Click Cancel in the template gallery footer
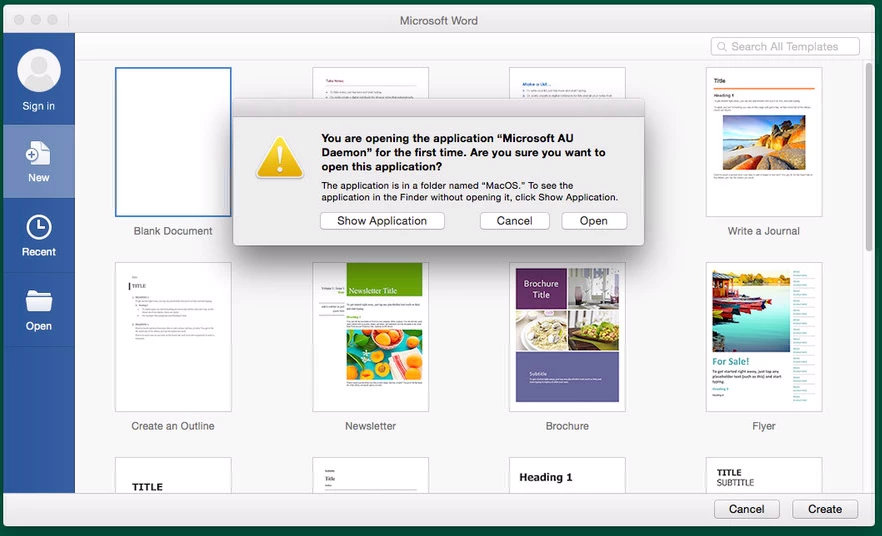Viewport: 882px width, 536px height. (x=746, y=509)
